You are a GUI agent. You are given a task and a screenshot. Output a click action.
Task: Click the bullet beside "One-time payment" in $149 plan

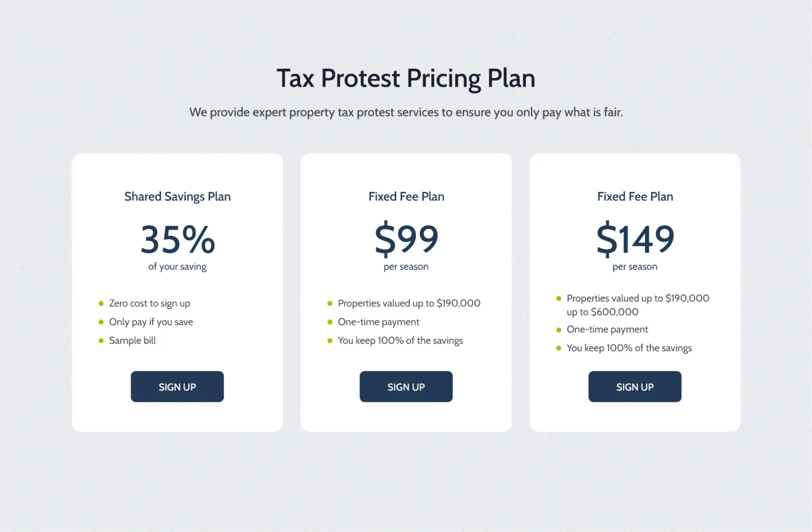[559, 330]
